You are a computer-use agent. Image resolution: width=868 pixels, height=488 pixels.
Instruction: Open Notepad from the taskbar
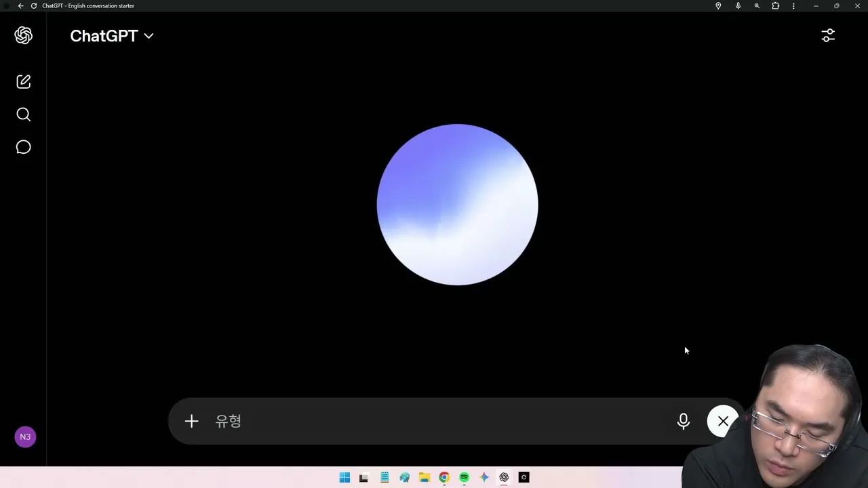pyautogui.click(x=384, y=478)
